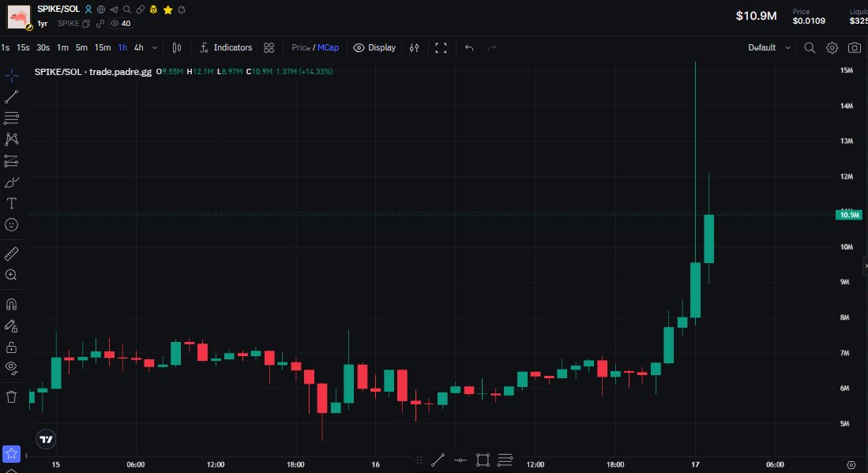Open the candlestick chart type menu
Viewport: 868px width, 473px height.
[x=177, y=48]
